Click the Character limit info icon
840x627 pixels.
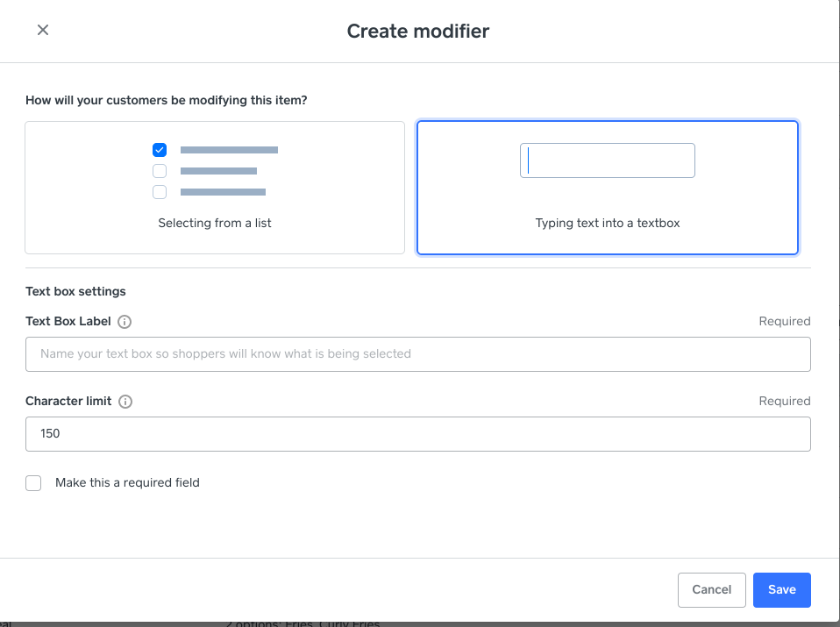125,402
